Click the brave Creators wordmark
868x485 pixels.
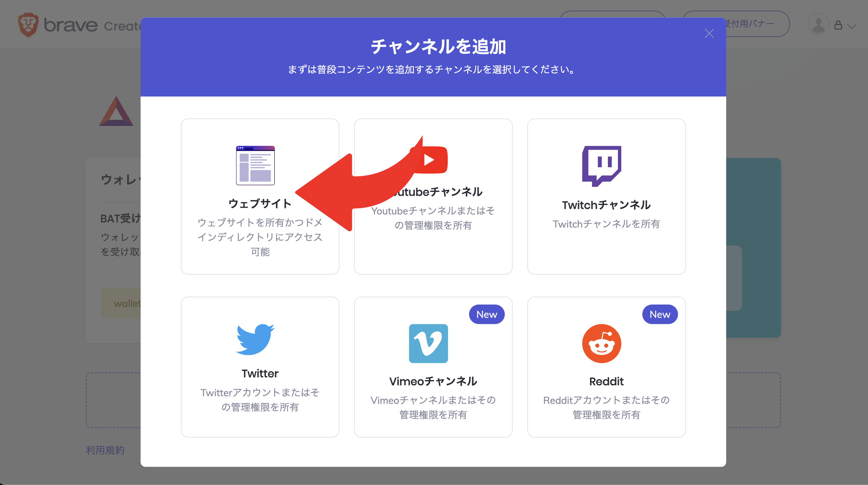[x=92, y=25]
